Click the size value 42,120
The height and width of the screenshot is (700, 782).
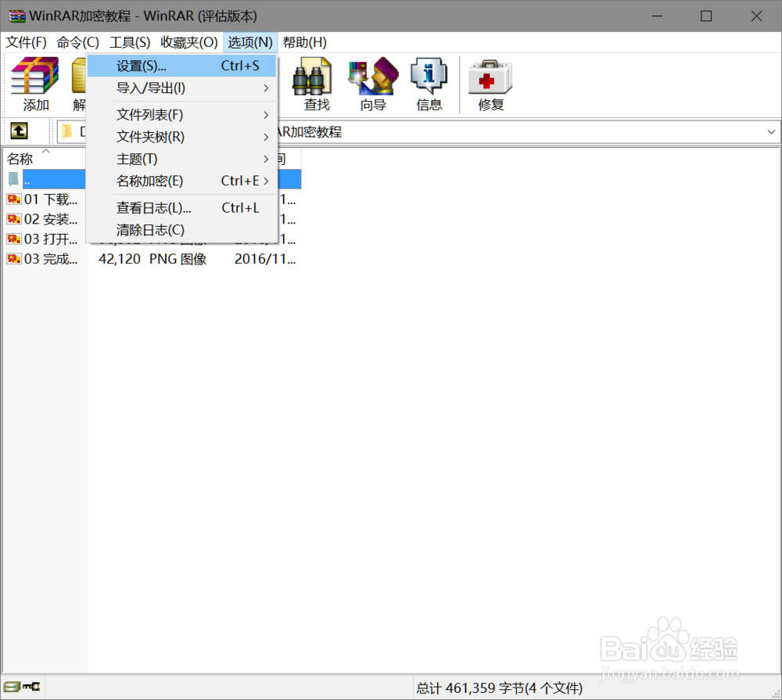(120, 259)
